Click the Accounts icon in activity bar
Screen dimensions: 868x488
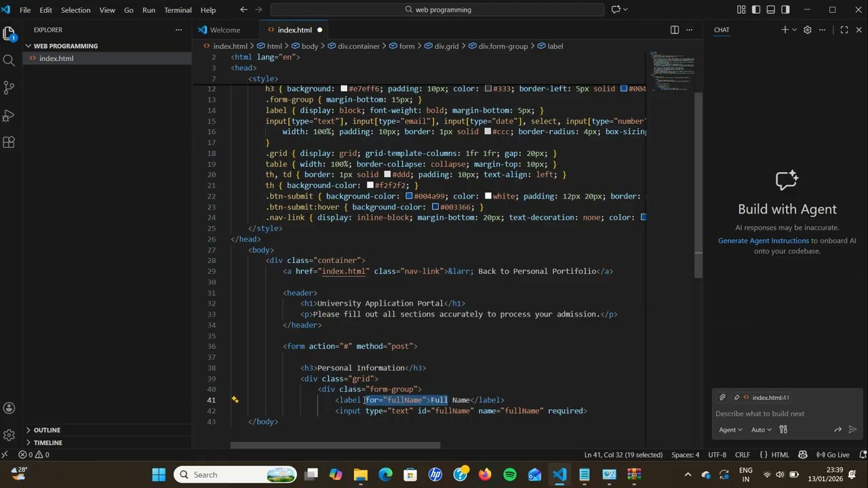pos(9,408)
